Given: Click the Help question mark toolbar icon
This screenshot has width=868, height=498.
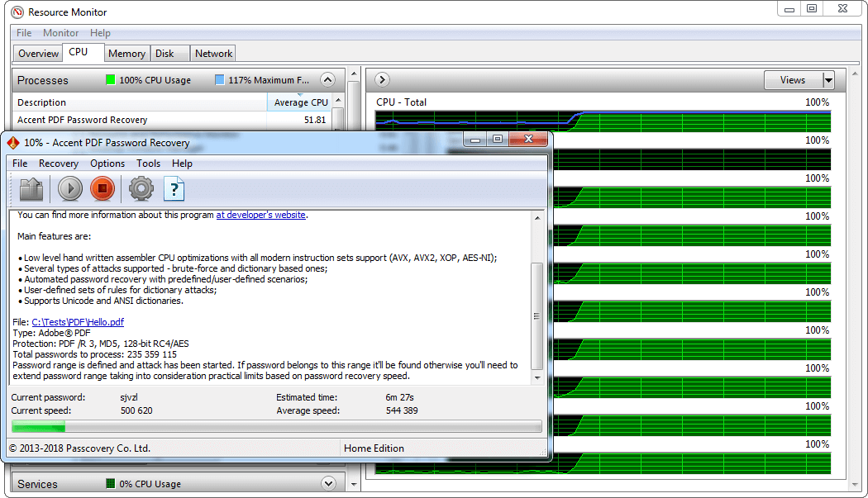Looking at the screenshot, I should click(x=174, y=189).
